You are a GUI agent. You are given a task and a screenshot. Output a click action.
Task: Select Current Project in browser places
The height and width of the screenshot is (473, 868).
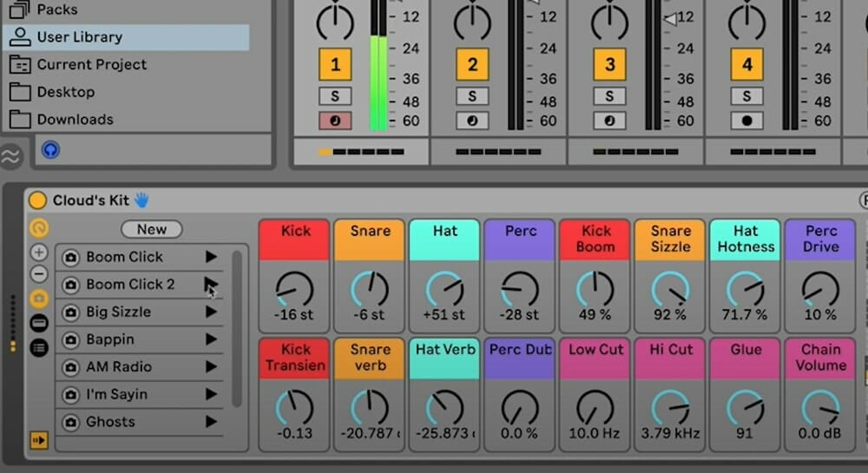(x=91, y=64)
